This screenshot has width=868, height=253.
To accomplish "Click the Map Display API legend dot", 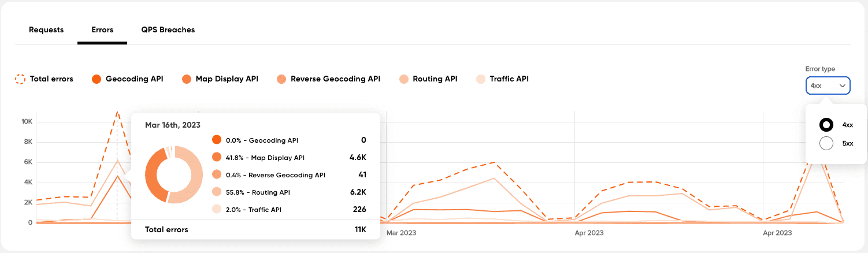I will pyautogui.click(x=187, y=79).
